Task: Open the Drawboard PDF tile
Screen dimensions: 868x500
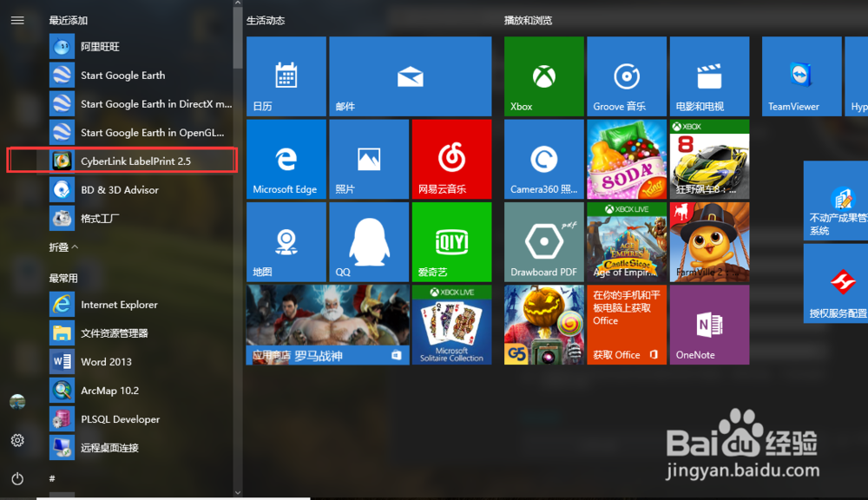Action: coord(544,242)
